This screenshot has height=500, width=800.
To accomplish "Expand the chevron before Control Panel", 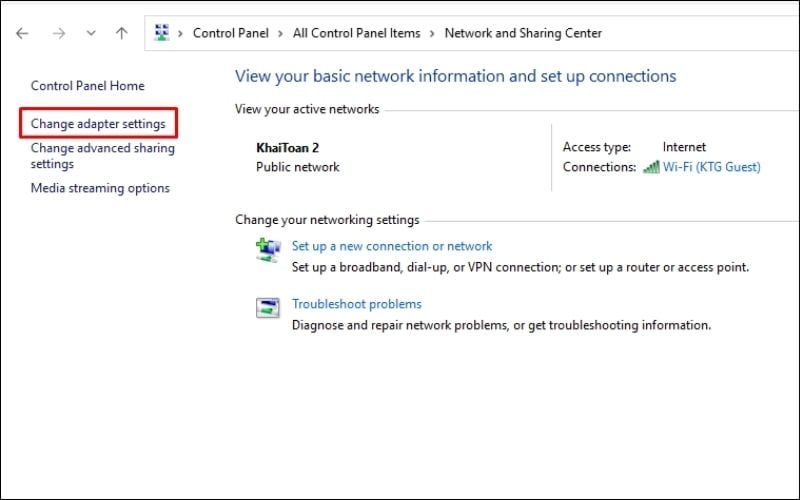I will pos(180,34).
